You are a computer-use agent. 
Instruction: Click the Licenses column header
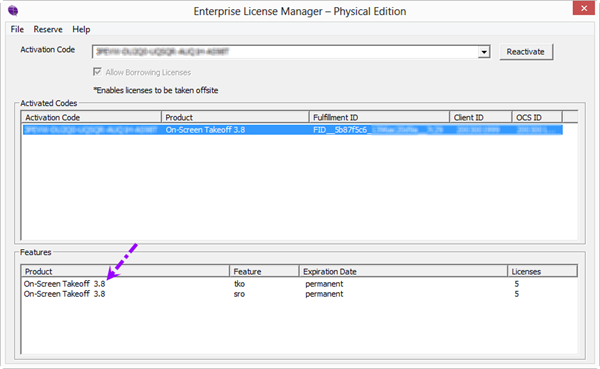pyautogui.click(x=542, y=271)
